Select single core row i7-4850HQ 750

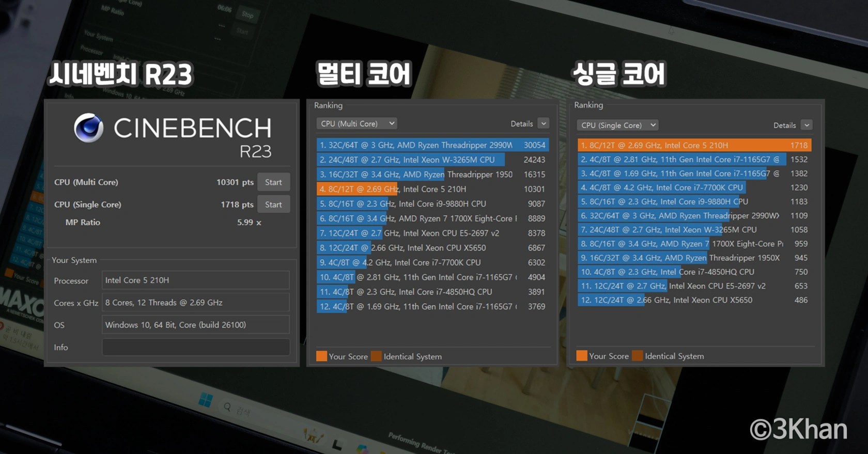click(x=694, y=272)
